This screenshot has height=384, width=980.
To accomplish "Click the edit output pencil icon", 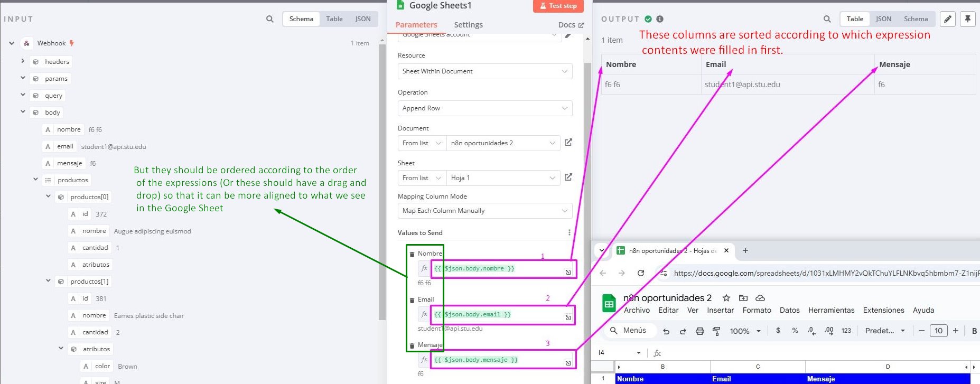I will pos(948,19).
